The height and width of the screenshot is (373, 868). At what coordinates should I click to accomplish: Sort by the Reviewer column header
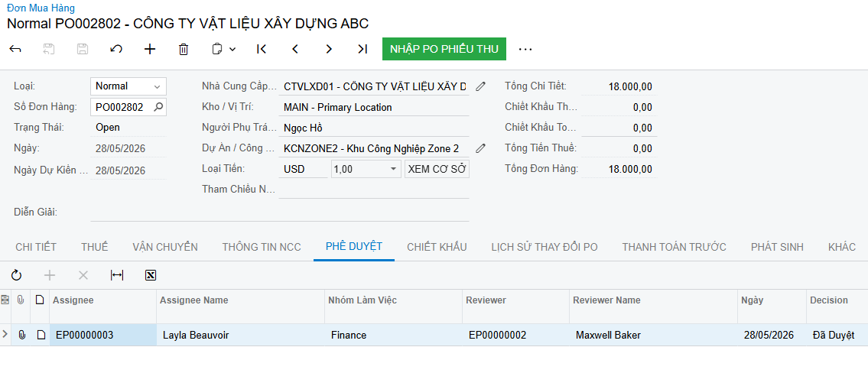pos(516,300)
